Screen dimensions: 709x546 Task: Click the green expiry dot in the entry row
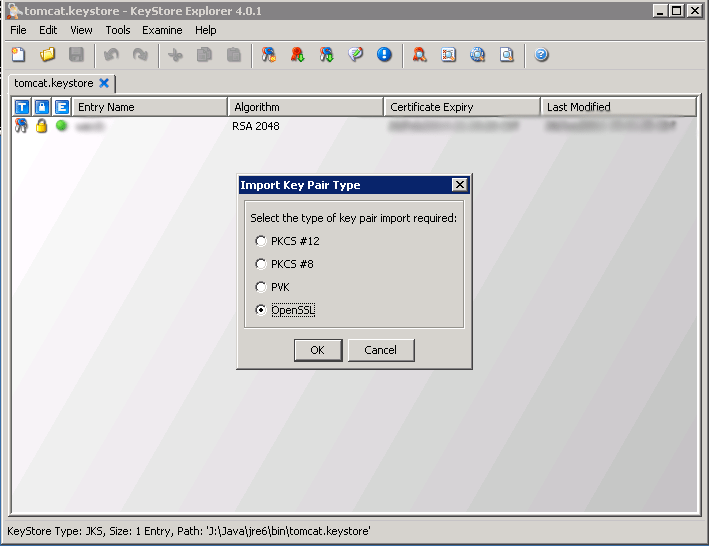click(x=61, y=126)
